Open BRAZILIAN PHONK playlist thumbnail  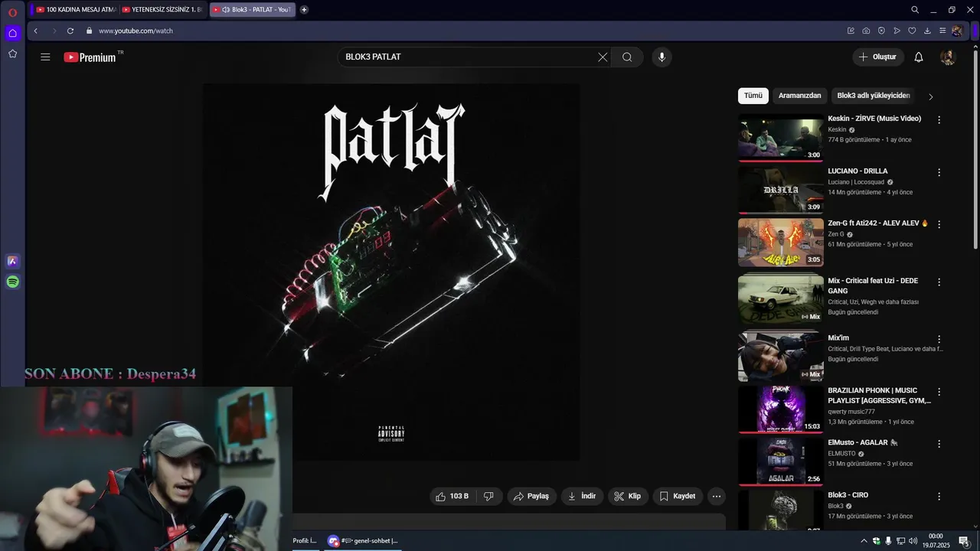[x=780, y=409]
